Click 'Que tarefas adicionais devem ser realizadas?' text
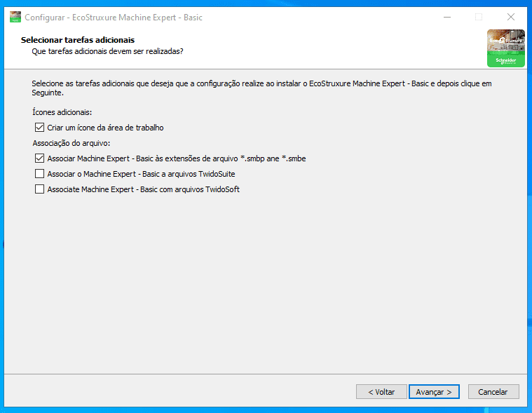 107,51
